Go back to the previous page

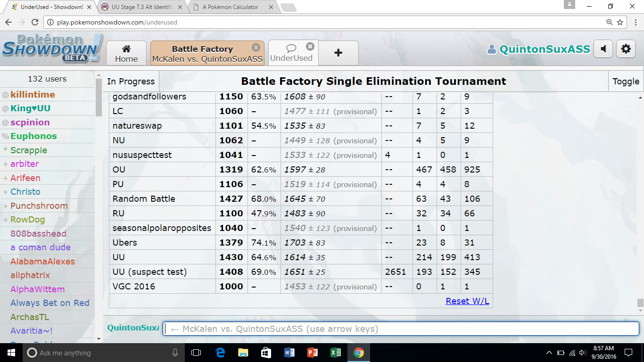[8, 22]
